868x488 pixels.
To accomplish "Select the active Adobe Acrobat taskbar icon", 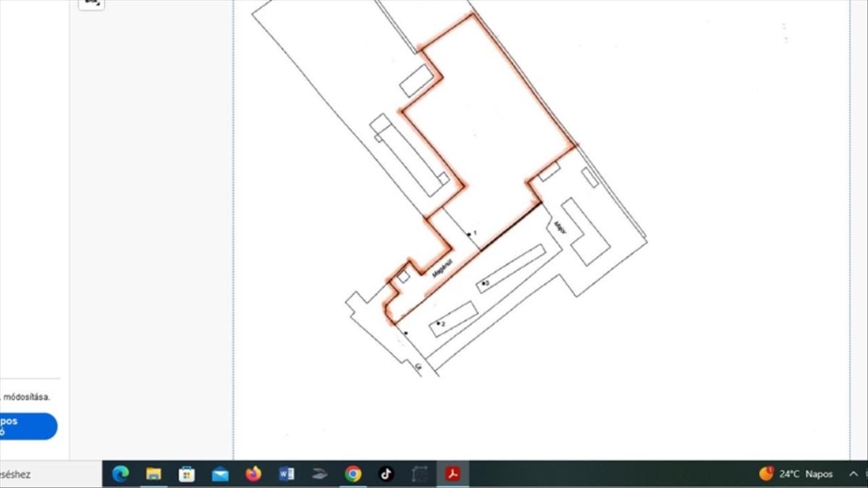I will [x=454, y=474].
